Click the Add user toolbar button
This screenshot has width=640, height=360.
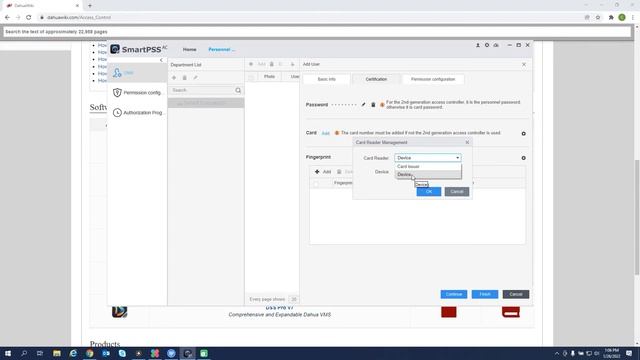click(258, 64)
